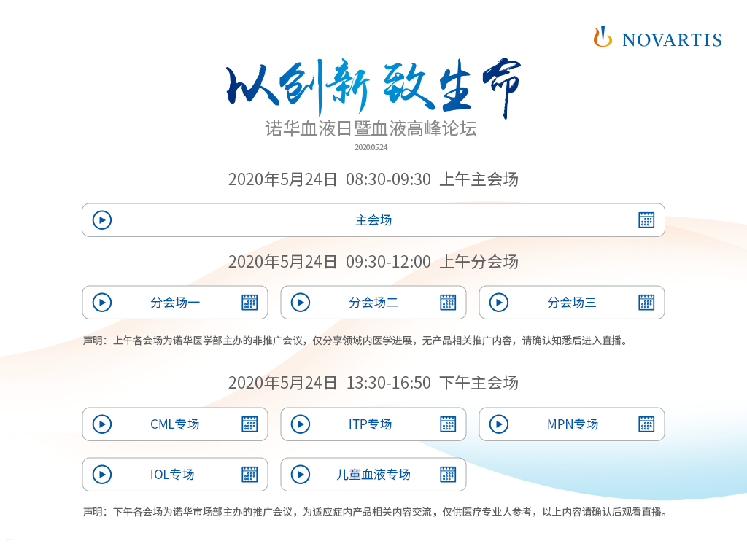Viewport: 747px width, 560px height.
Task: Click the play icon for MPN专场
Action: 499,424
